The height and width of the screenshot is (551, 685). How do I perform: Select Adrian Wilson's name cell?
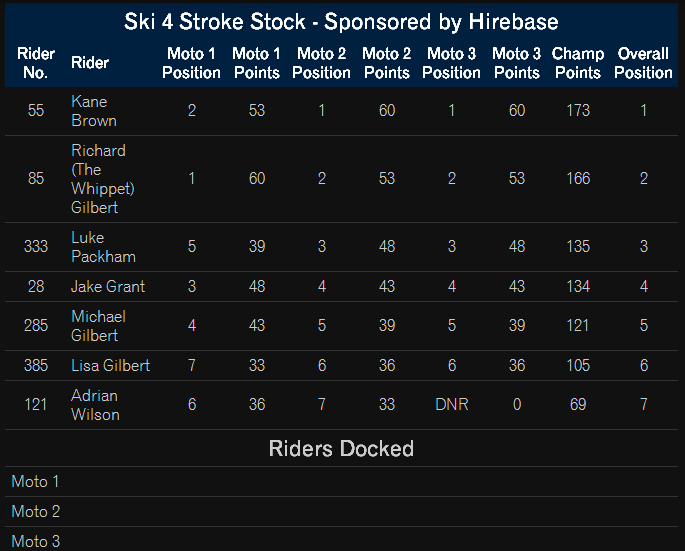(95, 405)
